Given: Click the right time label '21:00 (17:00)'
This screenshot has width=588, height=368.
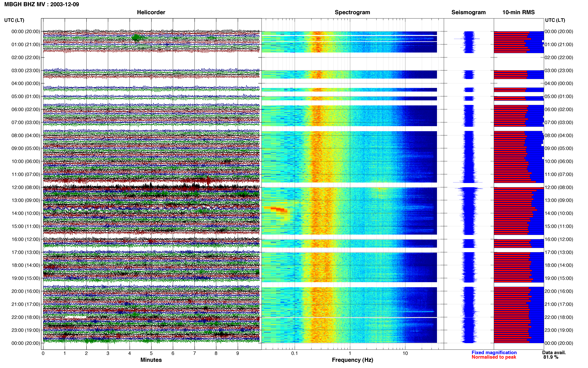Looking at the screenshot, I should pos(559,304).
